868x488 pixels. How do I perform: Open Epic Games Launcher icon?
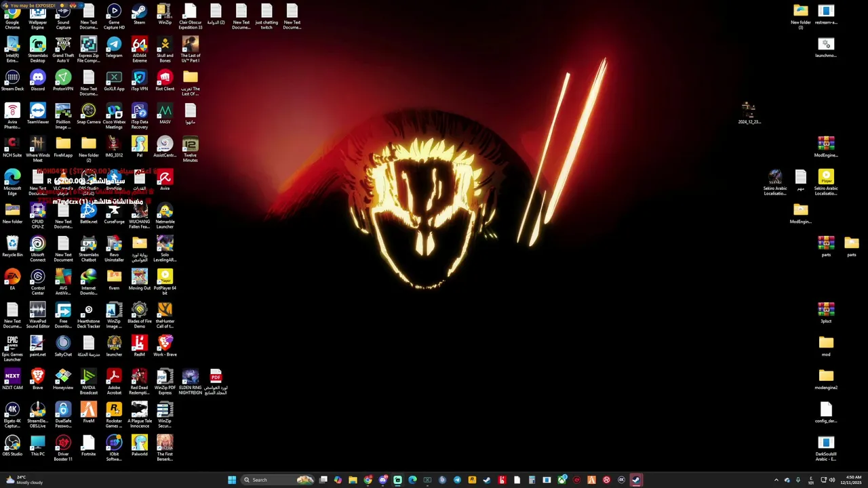point(12,349)
